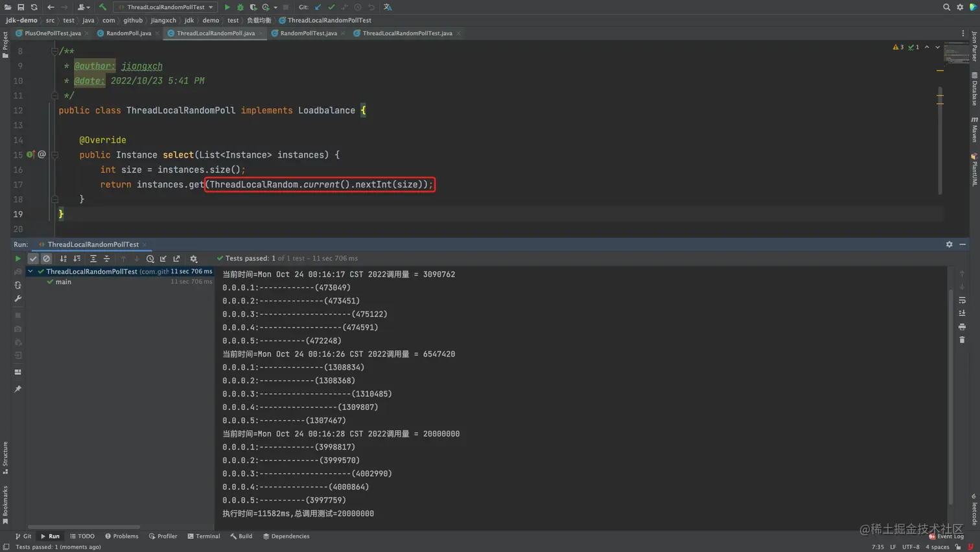980x552 pixels.
Task: Run ThreadLocalRandomPollTest with the green play button
Action: [227, 7]
